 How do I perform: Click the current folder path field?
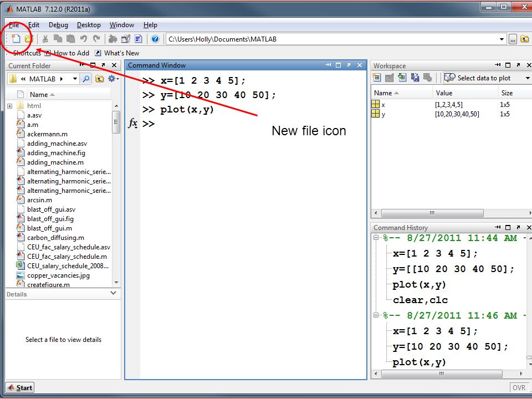click(x=332, y=39)
